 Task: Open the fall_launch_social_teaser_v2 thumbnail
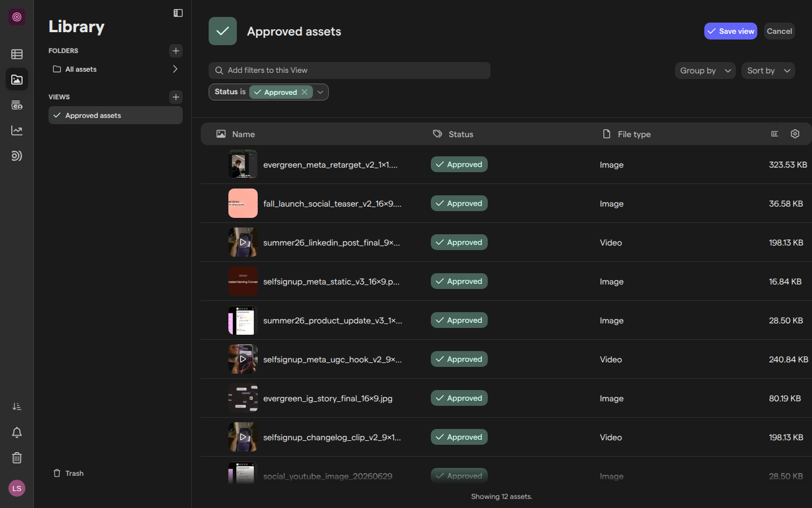tap(243, 203)
